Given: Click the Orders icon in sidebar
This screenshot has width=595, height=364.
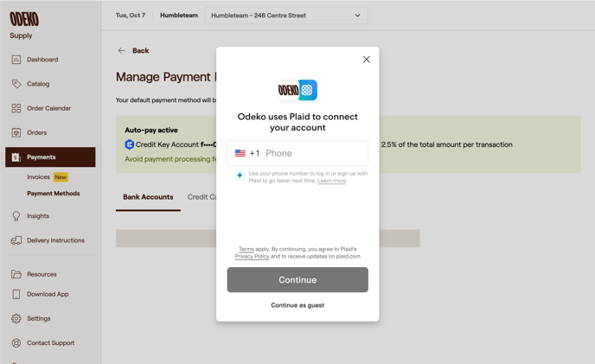Looking at the screenshot, I should click(16, 132).
